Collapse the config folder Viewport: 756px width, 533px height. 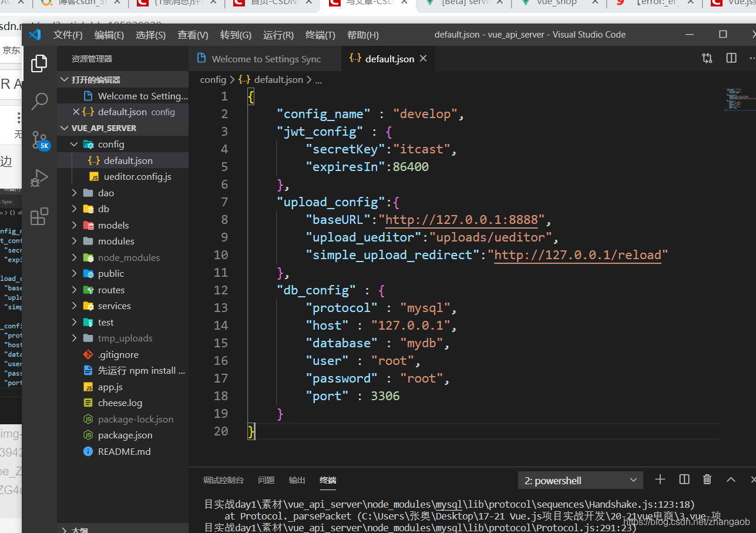(123, 144)
